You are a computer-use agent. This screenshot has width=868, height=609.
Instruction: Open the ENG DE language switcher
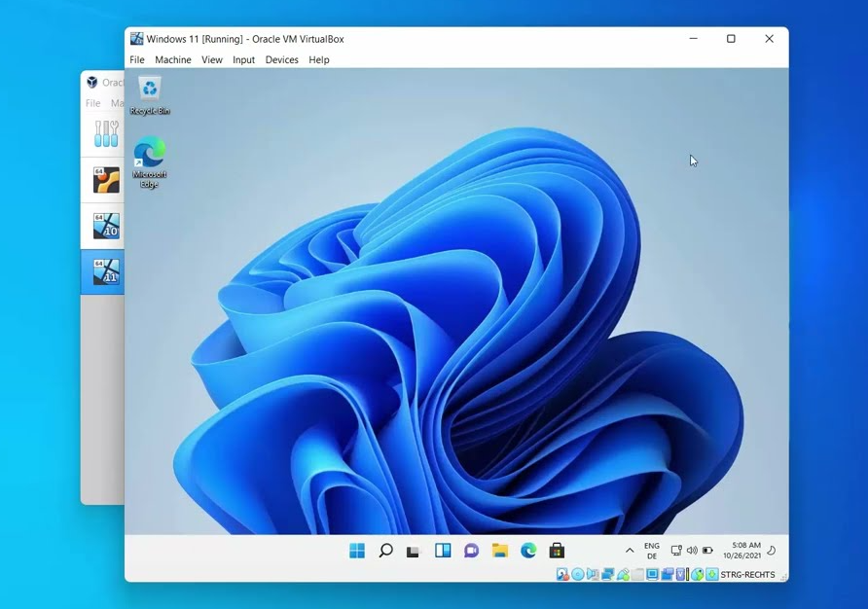click(x=652, y=551)
